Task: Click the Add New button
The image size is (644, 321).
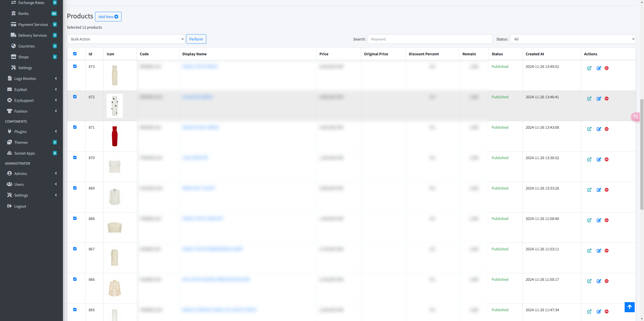Action: click(108, 17)
